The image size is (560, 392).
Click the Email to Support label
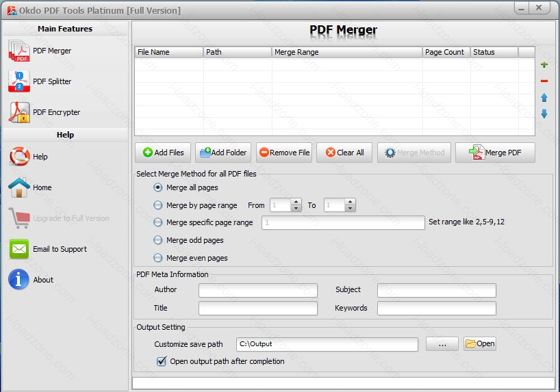[60, 249]
